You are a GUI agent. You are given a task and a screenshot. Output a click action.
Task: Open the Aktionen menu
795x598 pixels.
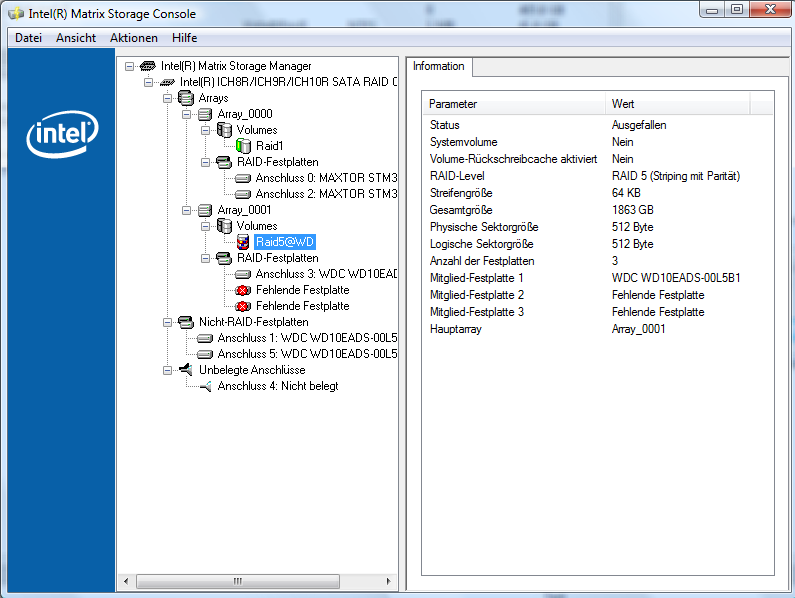134,38
